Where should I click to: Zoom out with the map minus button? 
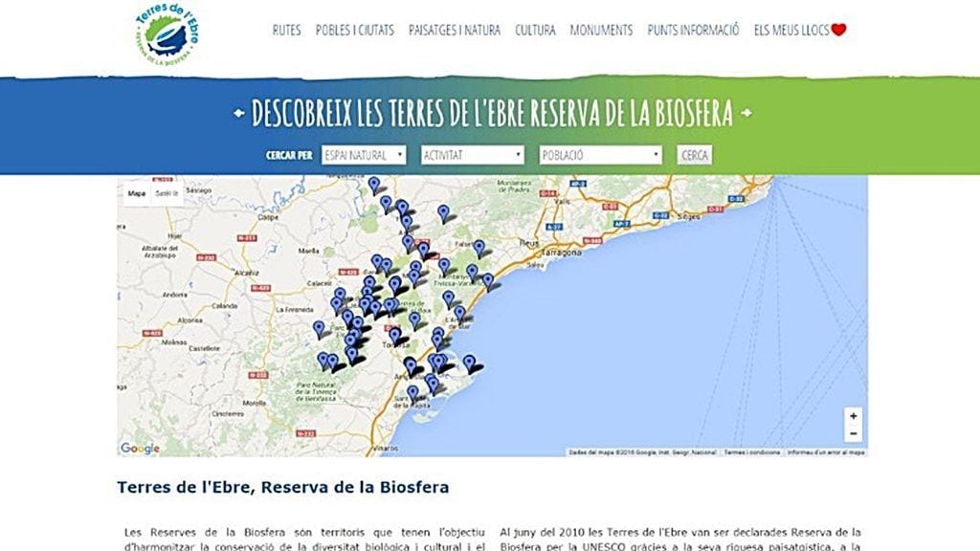[x=853, y=433]
